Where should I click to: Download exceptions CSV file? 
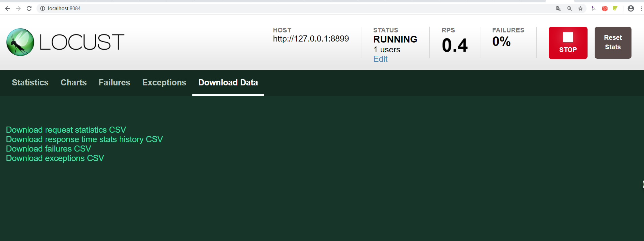click(55, 158)
